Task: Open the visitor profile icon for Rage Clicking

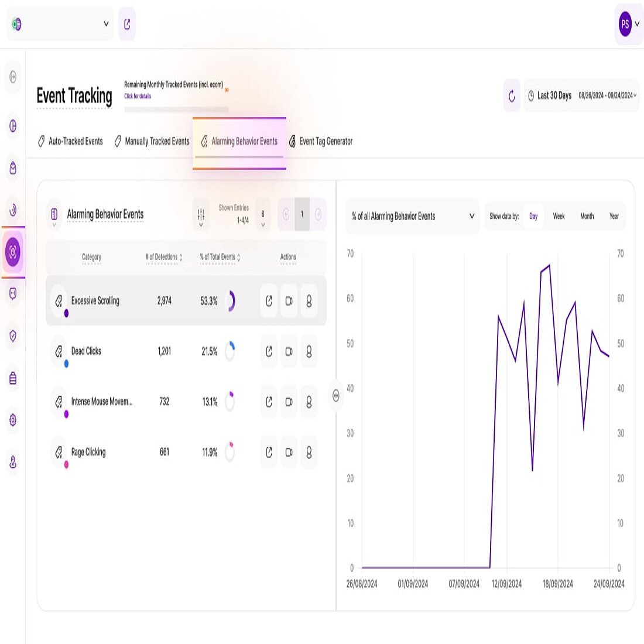Action: pos(309,452)
